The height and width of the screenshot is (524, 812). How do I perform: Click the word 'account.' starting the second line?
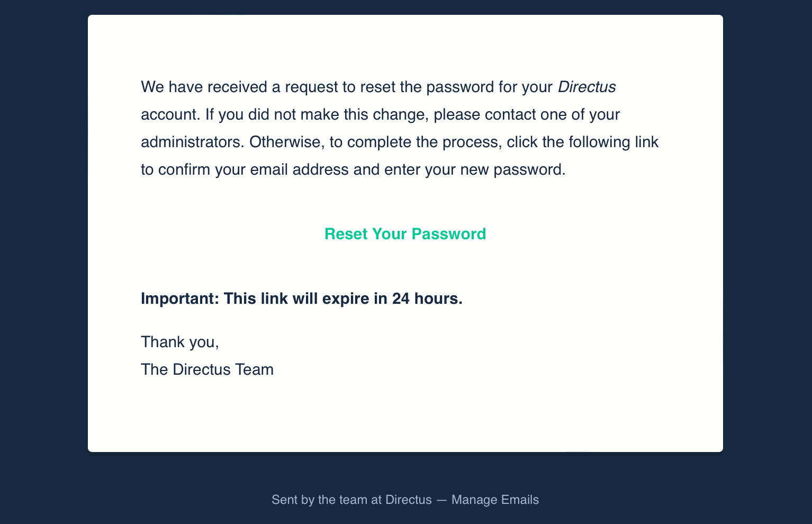click(x=170, y=114)
